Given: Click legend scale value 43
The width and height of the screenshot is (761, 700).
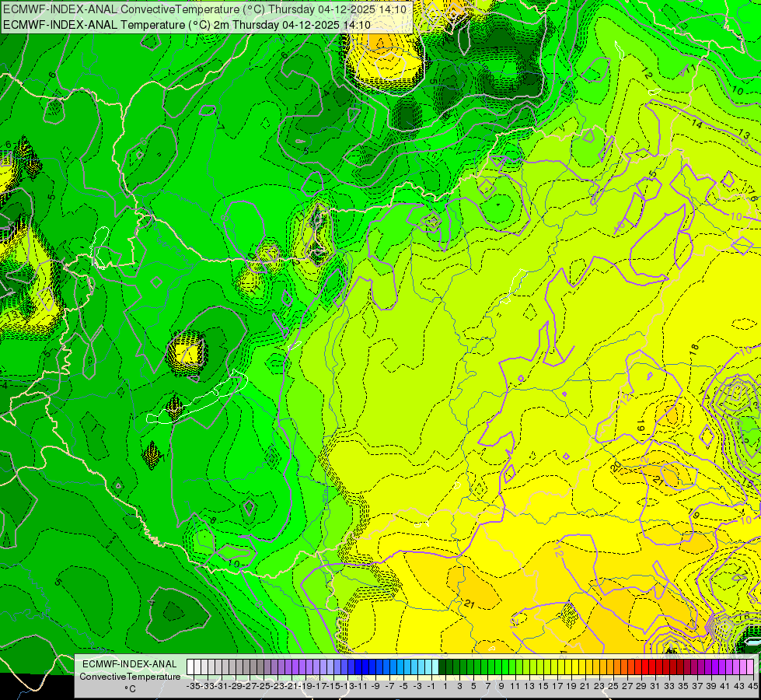Looking at the screenshot, I should tap(739, 686).
